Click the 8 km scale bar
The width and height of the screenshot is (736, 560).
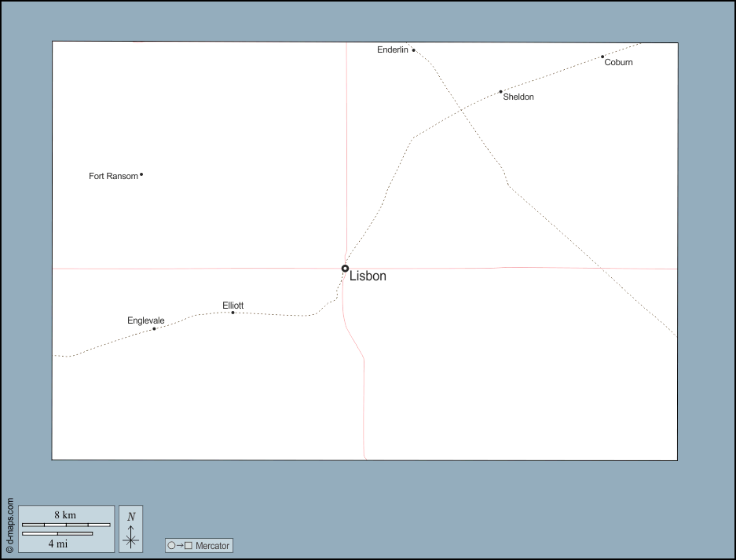[65, 524]
